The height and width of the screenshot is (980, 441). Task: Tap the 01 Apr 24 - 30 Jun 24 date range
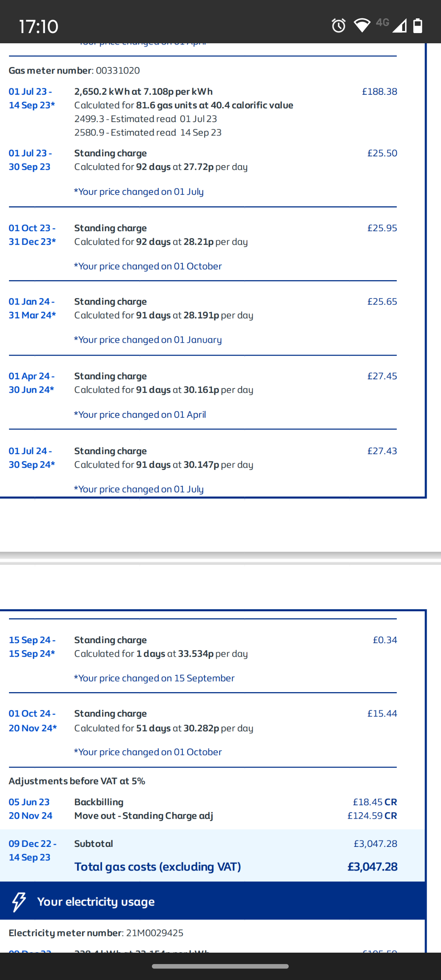click(32, 383)
